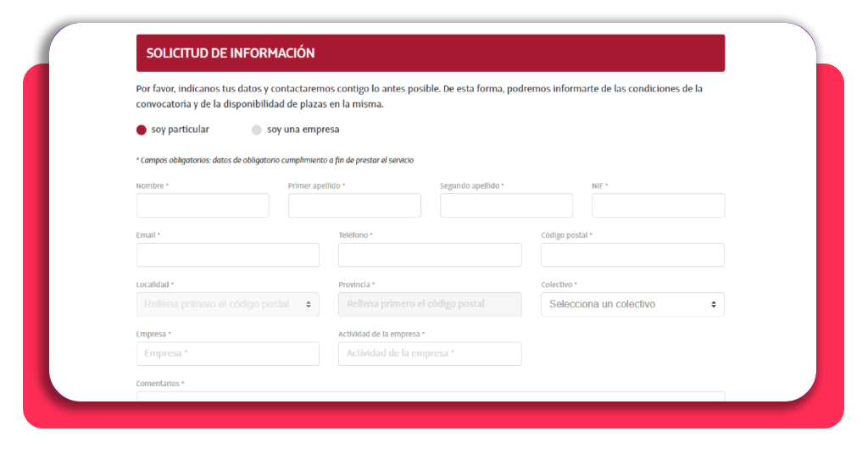The height and width of the screenshot is (454, 868).
Task: Open the Localidad dropdown
Action: pos(227,304)
